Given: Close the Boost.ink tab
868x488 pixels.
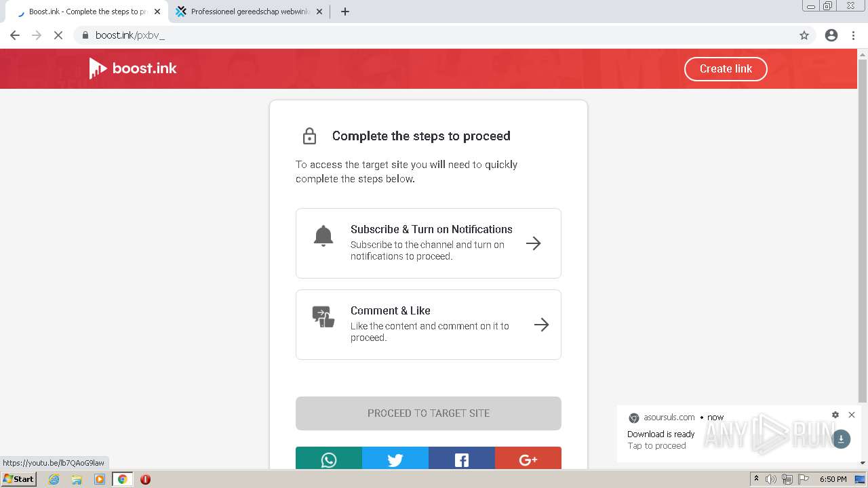Looking at the screenshot, I should 157,12.
